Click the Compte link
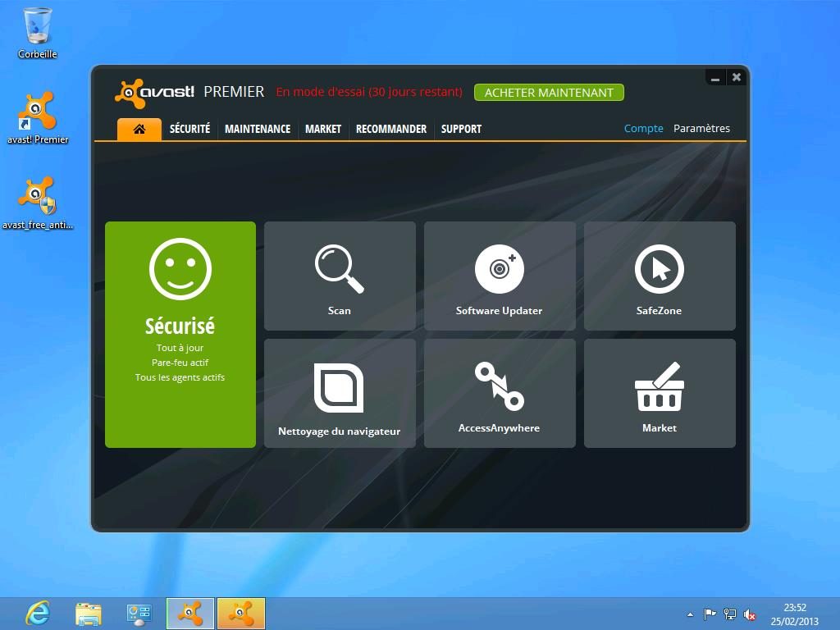 (643, 129)
